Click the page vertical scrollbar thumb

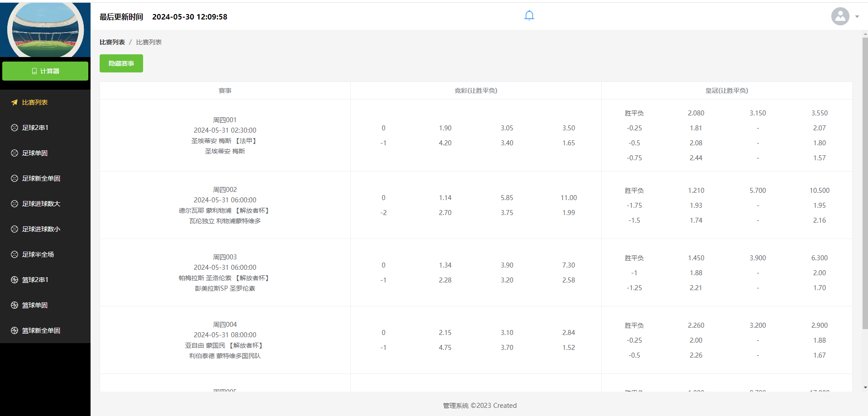pos(865,181)
